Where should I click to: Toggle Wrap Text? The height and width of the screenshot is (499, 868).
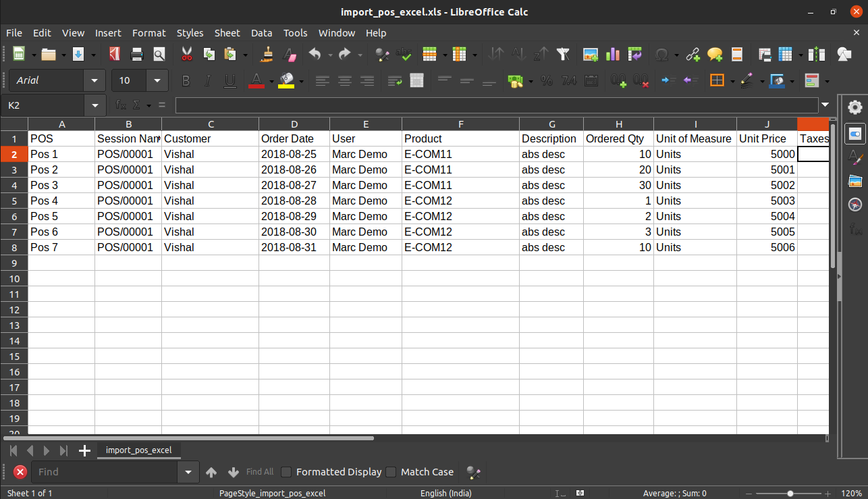pos(395,81)
